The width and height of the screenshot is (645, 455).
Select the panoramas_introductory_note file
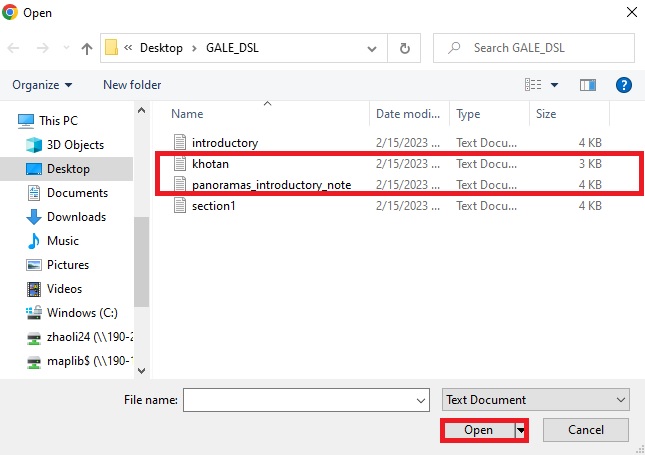271,185
